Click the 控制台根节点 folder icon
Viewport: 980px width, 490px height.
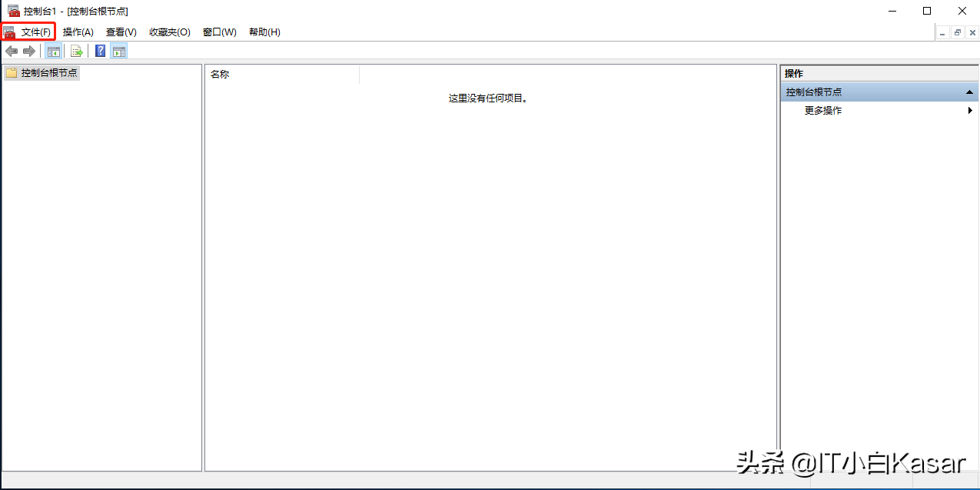(11, 72)
